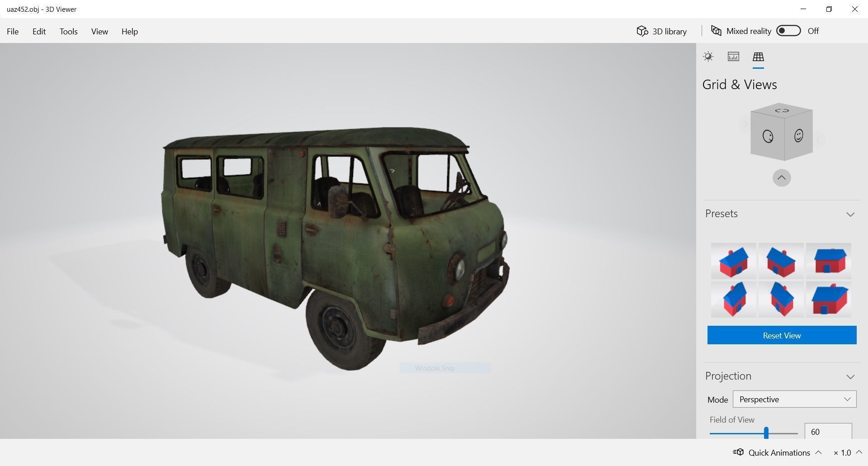The width and height of the screenshot is (868, 466).
Task: Select the bottom-right house preset view
Action: tap(828, 299)
